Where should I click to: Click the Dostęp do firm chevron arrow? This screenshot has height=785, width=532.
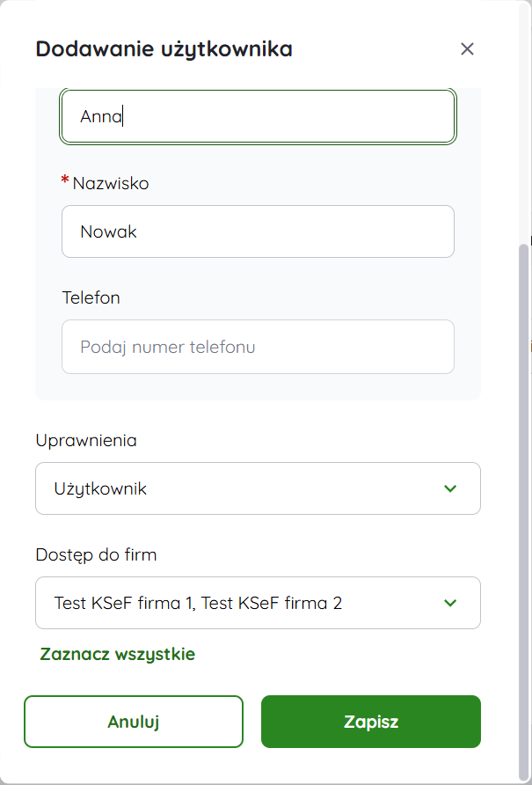[450, 603]
